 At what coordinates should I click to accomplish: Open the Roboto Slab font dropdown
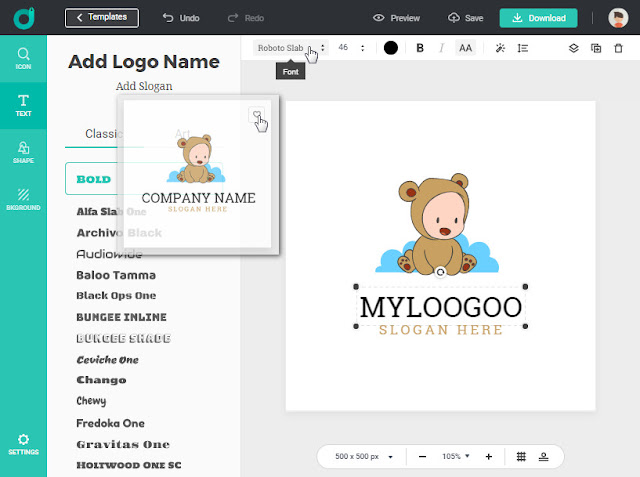coord(291,48)
